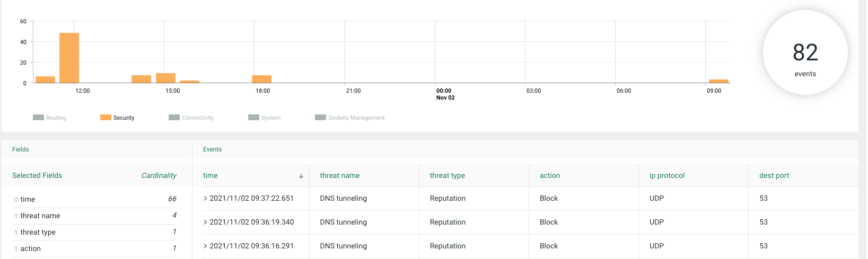Click the gray Sockets Management swatch

tap(320, 118)
